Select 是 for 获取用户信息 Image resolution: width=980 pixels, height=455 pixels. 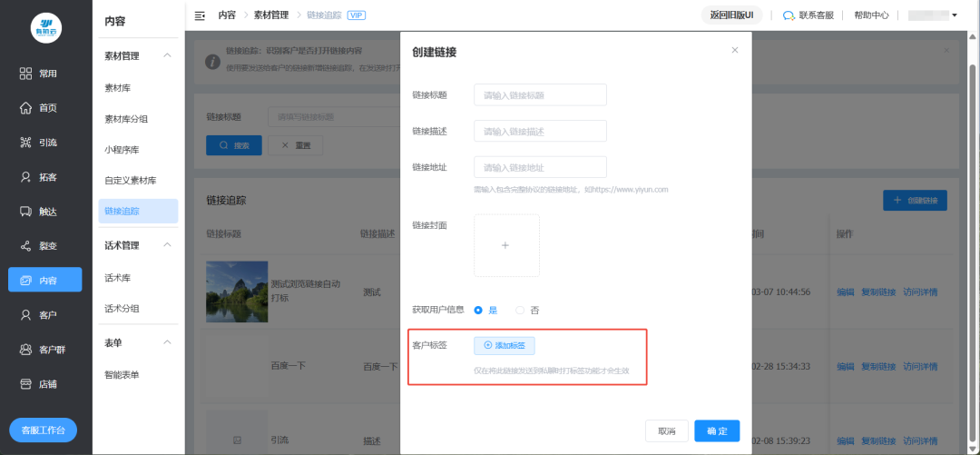tap(479, 310)
